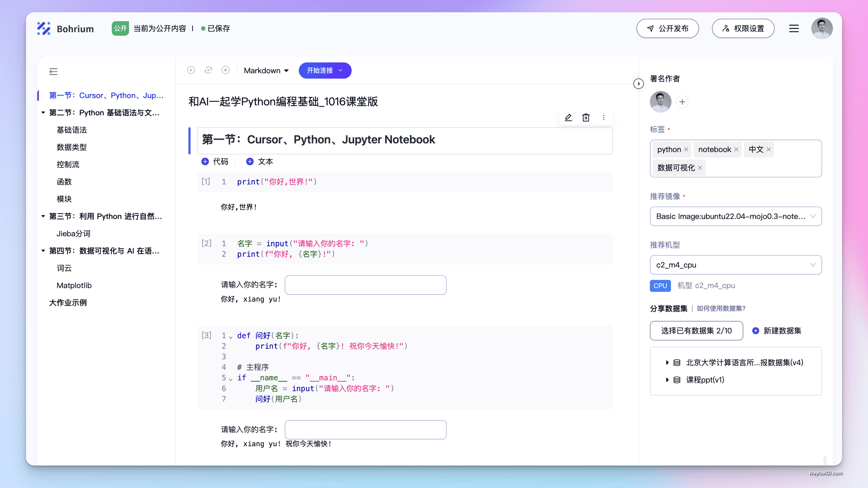Open the Markdown cell type dropdown

(266, 70)
